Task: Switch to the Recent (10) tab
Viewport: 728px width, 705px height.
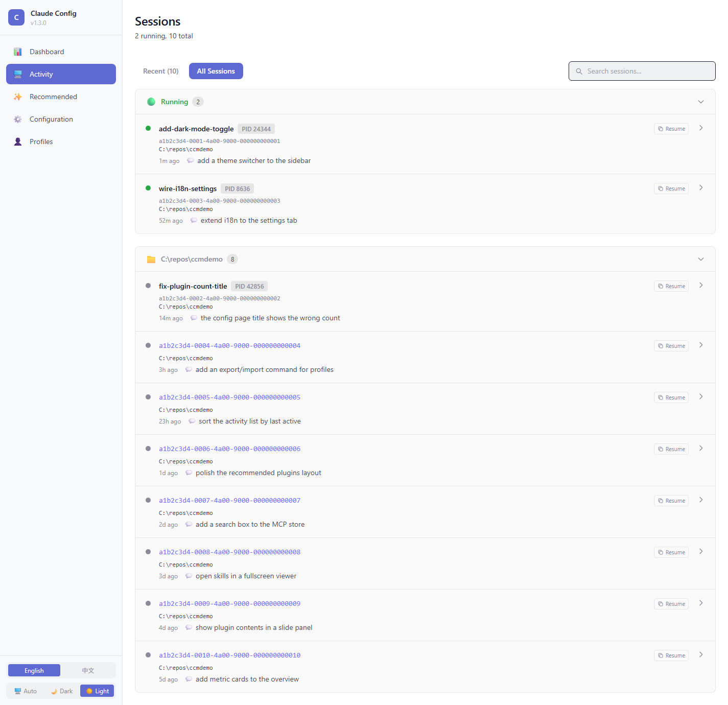Action: click(x=161, y=71)
